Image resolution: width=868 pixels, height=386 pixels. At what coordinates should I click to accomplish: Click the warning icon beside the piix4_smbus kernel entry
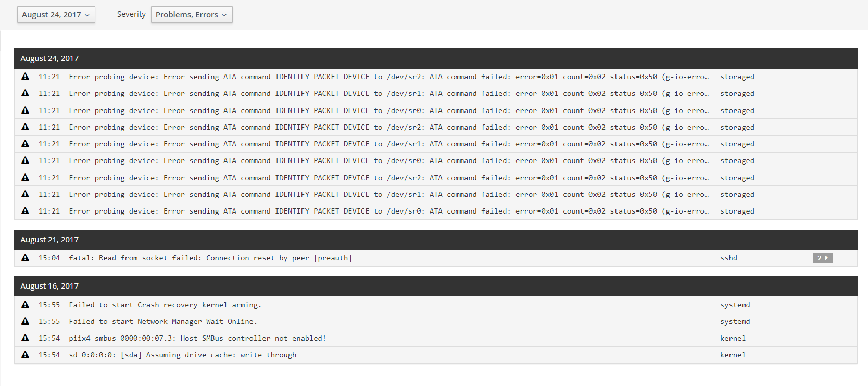click(x=25, y=338)
